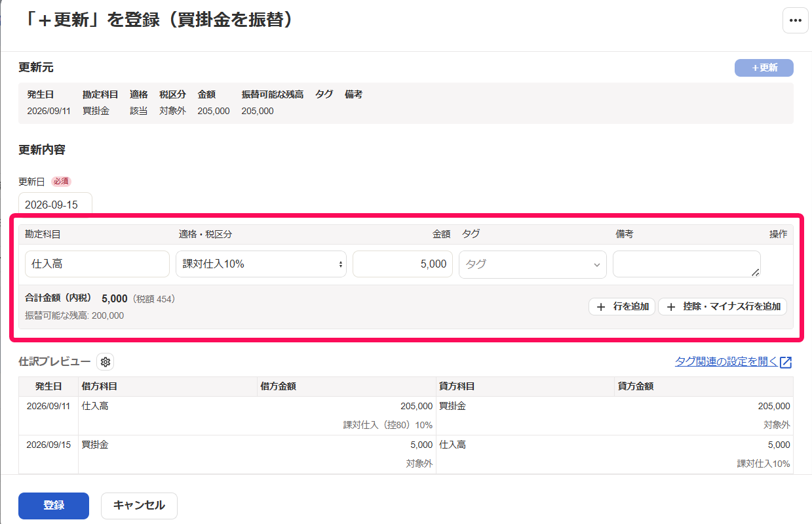812x524 pixels.
Task: Select 振替可能な残高: 200,000 text
Action: coord(74,315)
